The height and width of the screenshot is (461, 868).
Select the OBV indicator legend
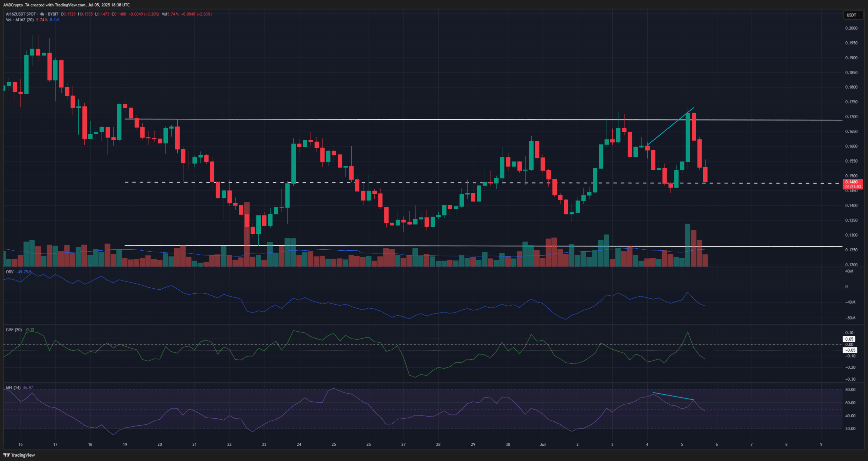click(9, 272)
